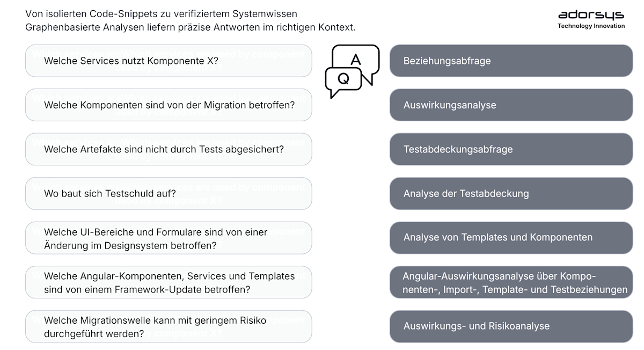Click the headline 'Von isolierten Code-Snippets' text
This screenshot has width=644, height=350.
pyautogui.click(x=162, y=13)
